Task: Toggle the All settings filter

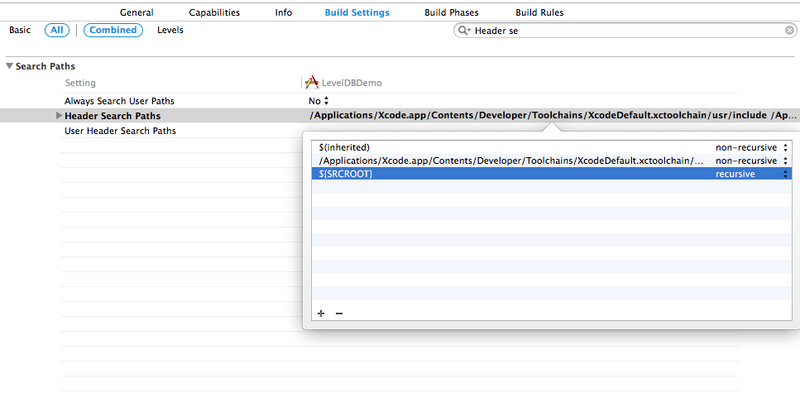Action: pyautogui.click(x=57, y=30)
